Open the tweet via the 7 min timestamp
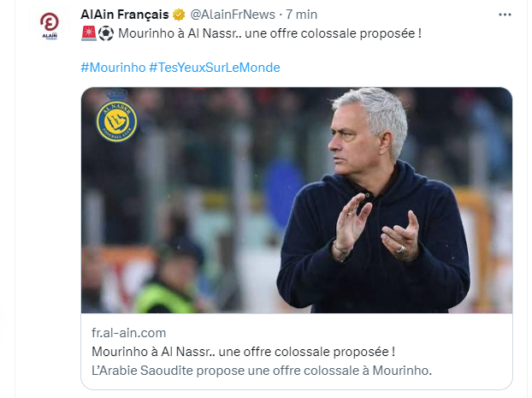The width and height of the screenshot is (532, 398). click(x=301, y=15)
